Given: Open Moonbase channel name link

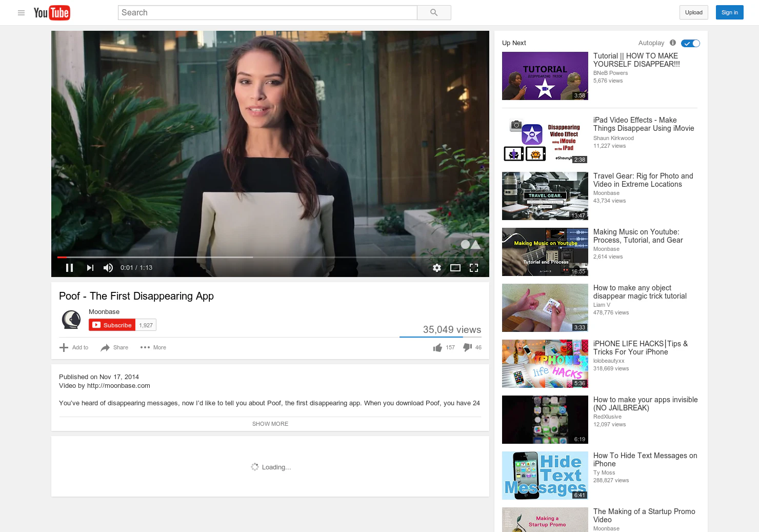Looking at the screenshot, I should click(104, 312).
